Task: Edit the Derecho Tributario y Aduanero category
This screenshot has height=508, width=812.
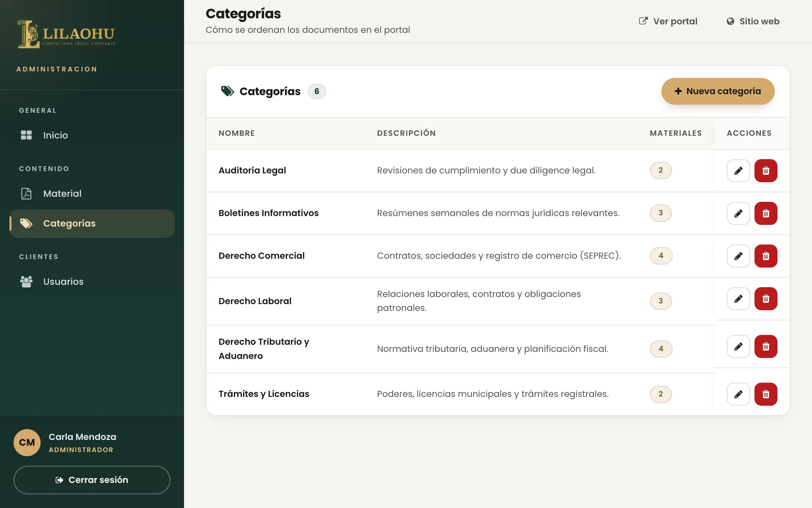Action: (738, 346)
